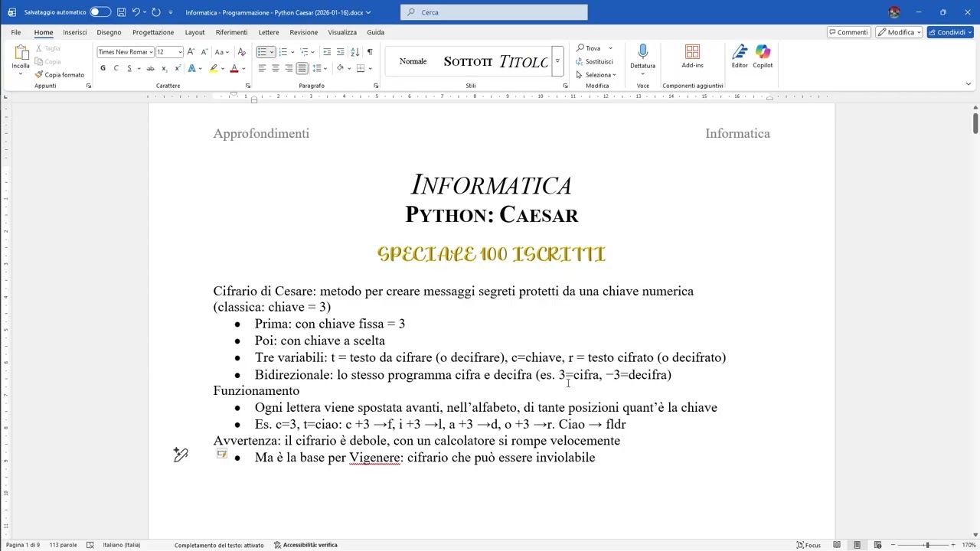Toggle Focus mode in the status bar
Screen dimensions: 980x551
pyautogui.click(x=808, y=545)
